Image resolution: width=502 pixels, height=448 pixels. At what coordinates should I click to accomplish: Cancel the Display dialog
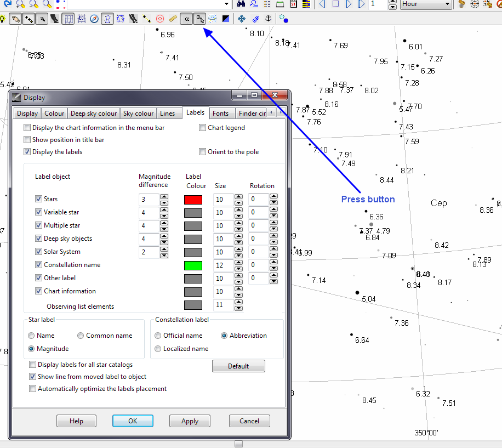[x=249, y=421]
